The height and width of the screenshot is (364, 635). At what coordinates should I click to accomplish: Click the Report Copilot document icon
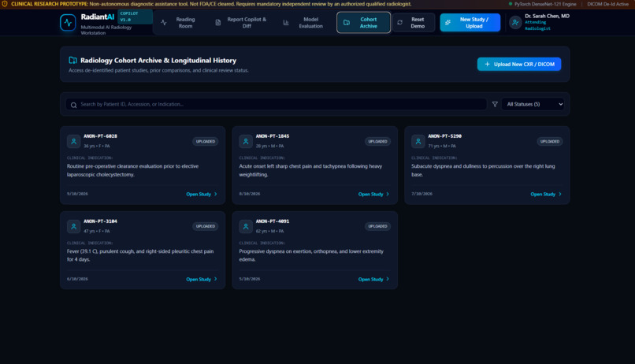click(218, 23)
